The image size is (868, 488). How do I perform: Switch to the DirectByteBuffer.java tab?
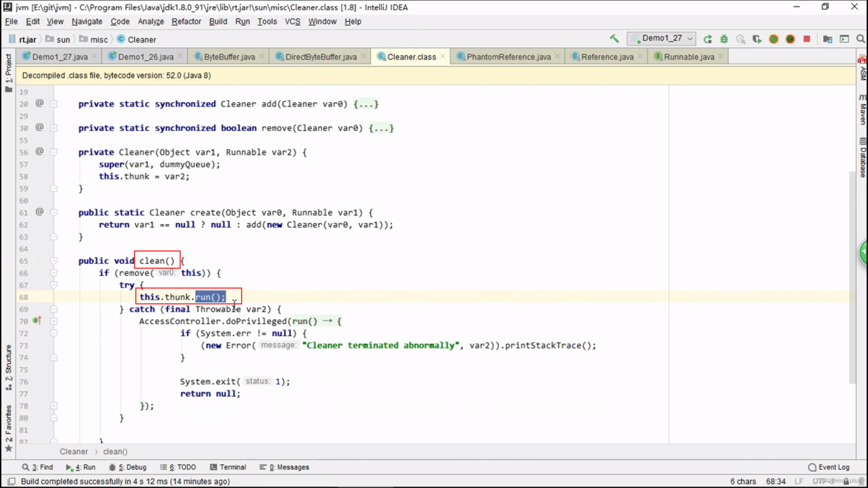tap(321, 56)
